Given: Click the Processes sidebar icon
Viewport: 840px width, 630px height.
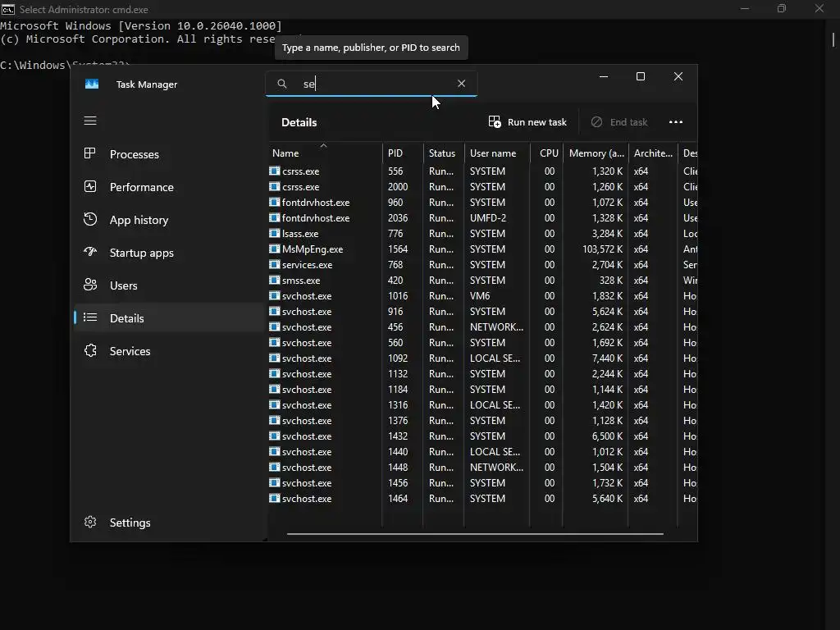Looking at the screenshot, I should [90, 153].
